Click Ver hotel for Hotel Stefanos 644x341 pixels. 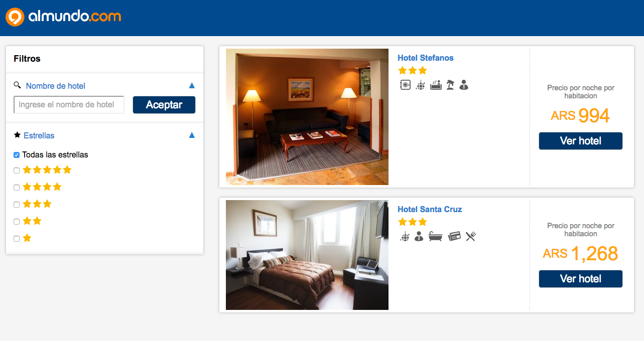[x=581, y=141]
